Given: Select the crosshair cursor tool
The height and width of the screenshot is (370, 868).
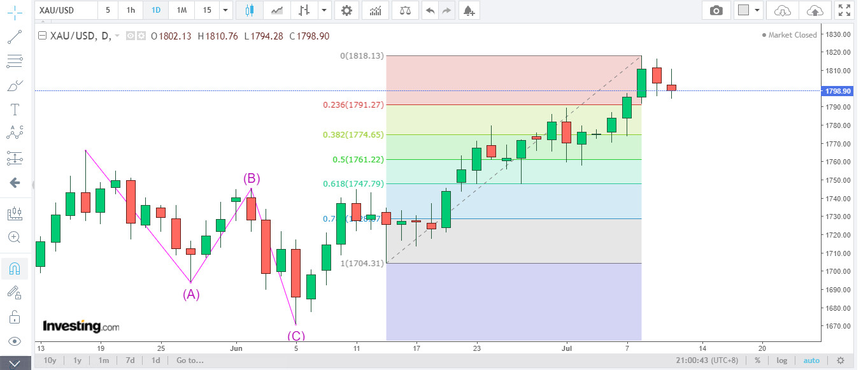Looking at the screenshot, I should click(x=14, y=13).
